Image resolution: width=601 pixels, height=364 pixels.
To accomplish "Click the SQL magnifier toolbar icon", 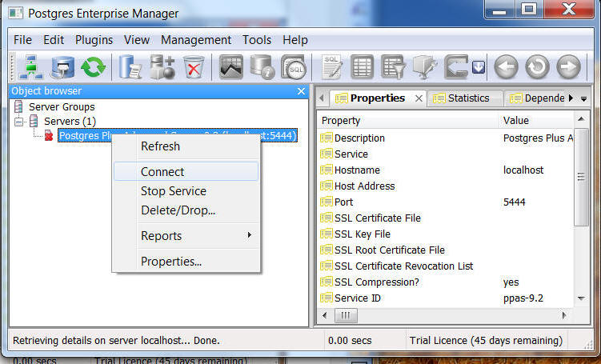I will 294,67.
